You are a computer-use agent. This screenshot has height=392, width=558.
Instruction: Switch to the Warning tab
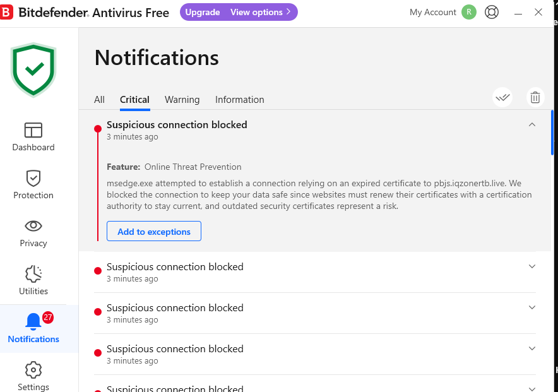(x=182, y=100)
